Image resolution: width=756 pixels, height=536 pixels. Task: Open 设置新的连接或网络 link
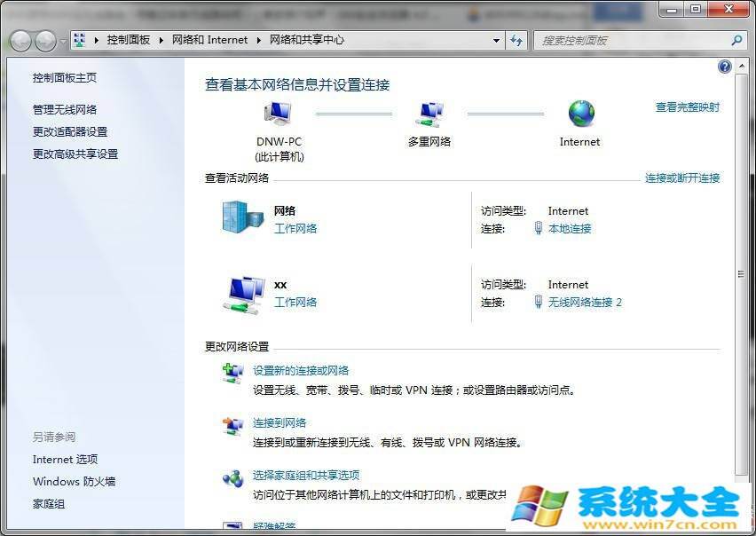(301, 371)
